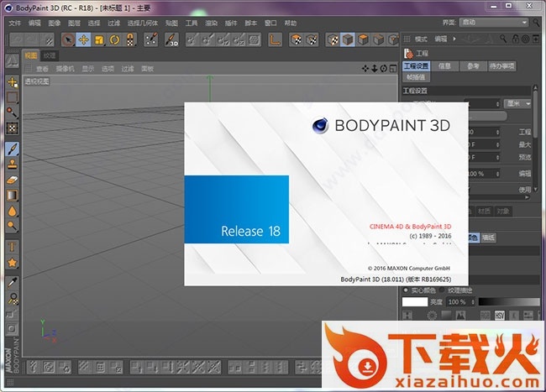The height and width of the screenshot is (392, 546).
Task: Click viewport orbit rotate icon
Action: click(383, 69)
